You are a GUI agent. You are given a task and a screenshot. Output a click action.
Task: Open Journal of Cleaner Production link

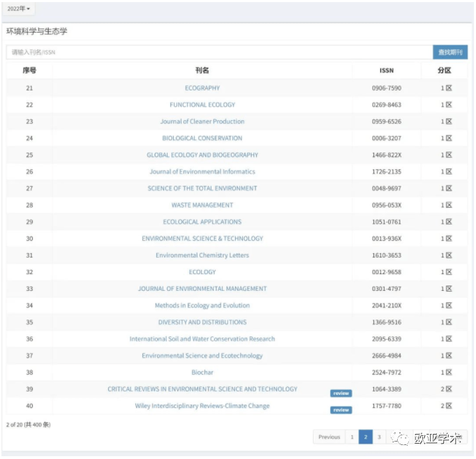202,121
